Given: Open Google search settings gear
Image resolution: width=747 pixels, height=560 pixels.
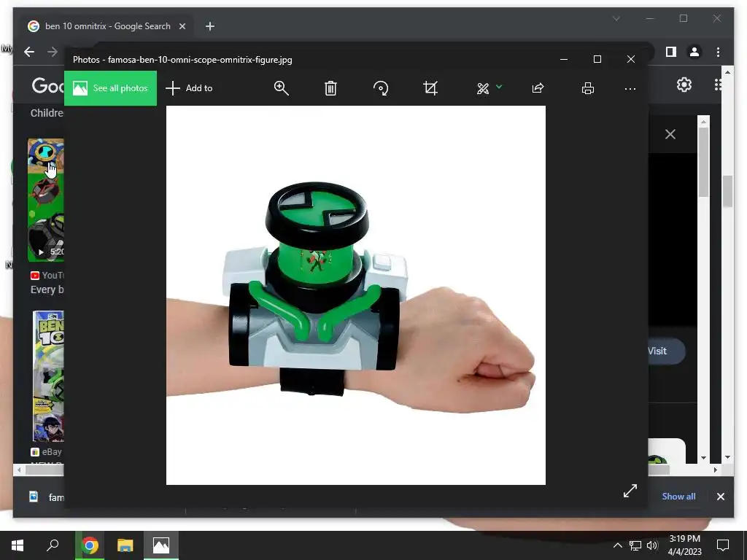Looking at the screenshot, I should click(x=684, y=85).
